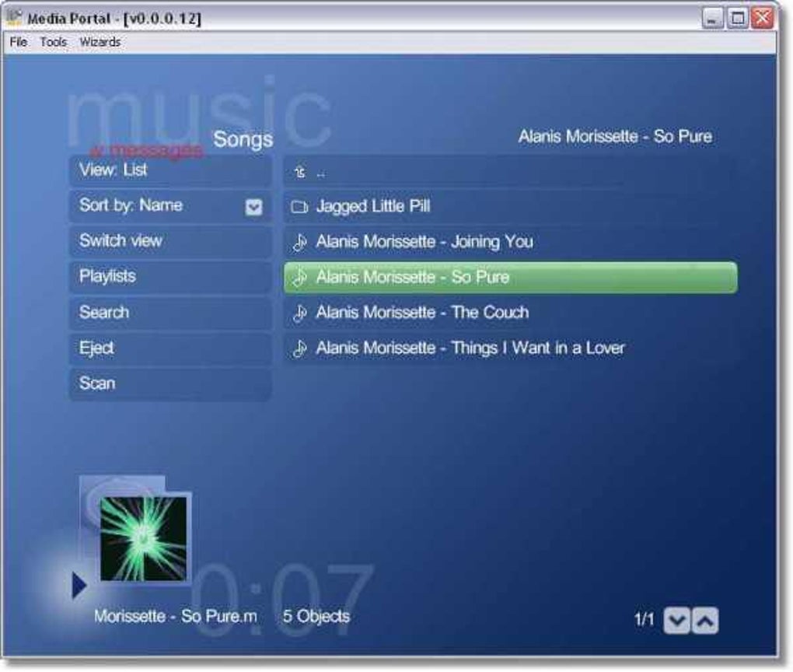Click the Media Portal title bar icon
Viewport: 793px width, 672px height.
pos(15,18)
